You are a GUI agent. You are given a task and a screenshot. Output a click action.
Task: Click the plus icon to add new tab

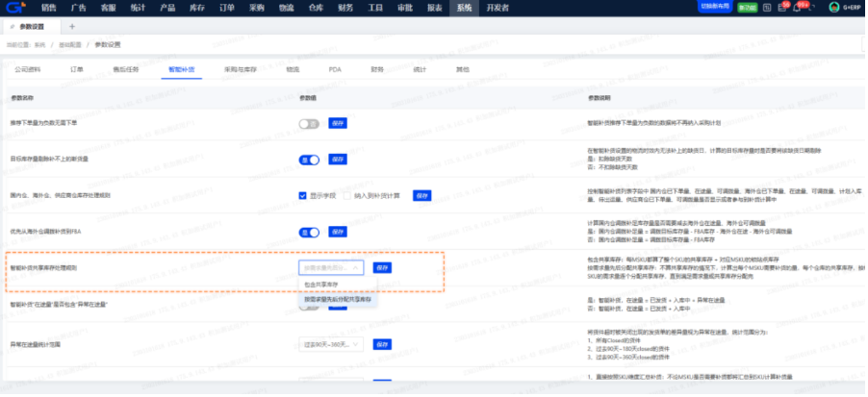point(71,28)
